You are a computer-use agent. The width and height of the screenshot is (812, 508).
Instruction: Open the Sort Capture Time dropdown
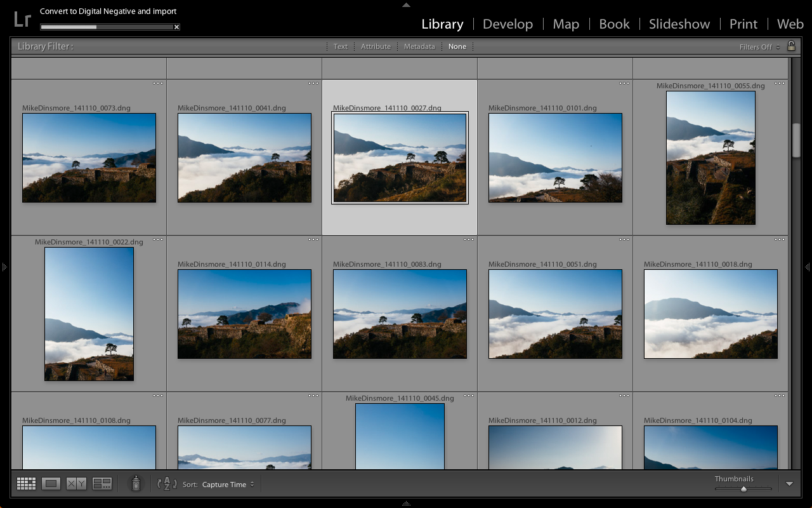pos(228,485)
